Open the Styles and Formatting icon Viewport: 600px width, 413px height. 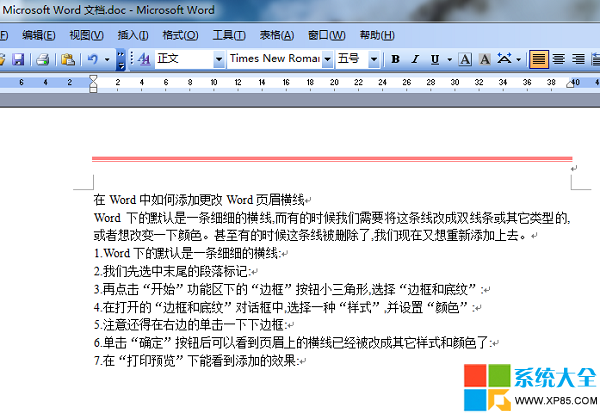click(144, 59)
